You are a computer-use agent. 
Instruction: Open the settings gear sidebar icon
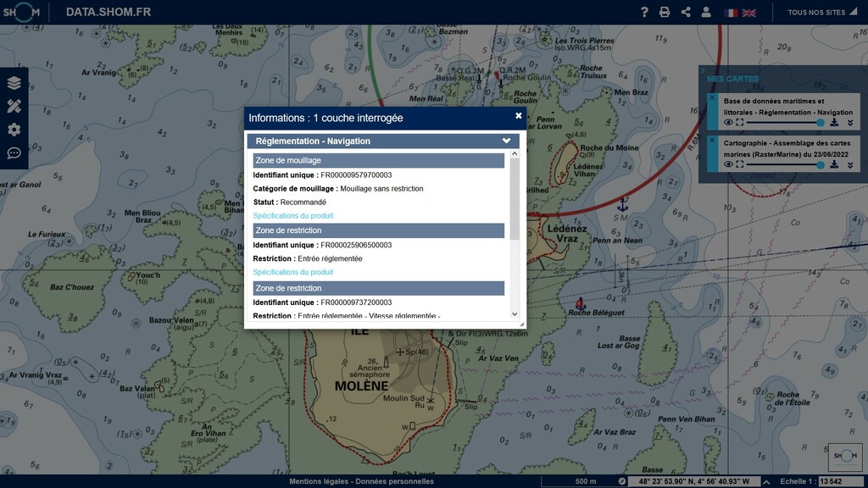pyautogui.click(x=14, y=130)
